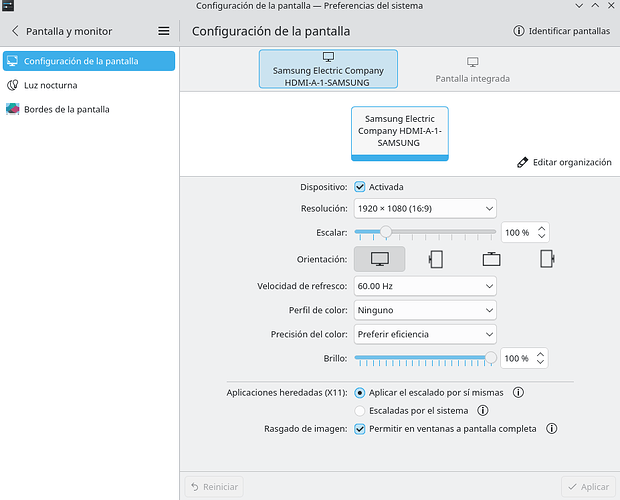Click Editar organización
This screenshot has width=620, height=500.
tap(564, 162)
